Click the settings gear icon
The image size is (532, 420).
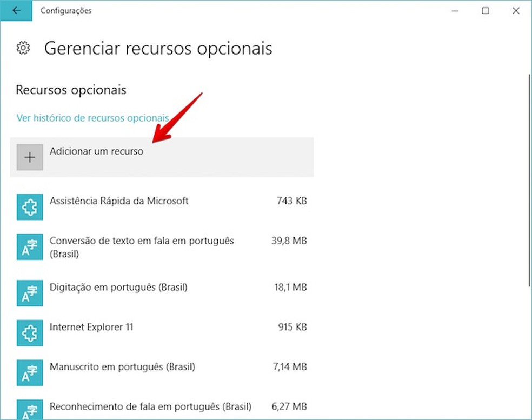23,48
